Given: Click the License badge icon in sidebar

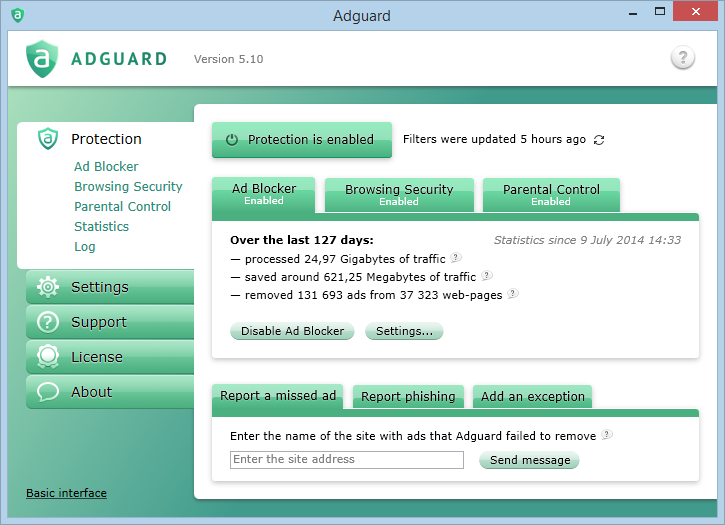Looking at the screenshot, I should (x=47, y=357).
